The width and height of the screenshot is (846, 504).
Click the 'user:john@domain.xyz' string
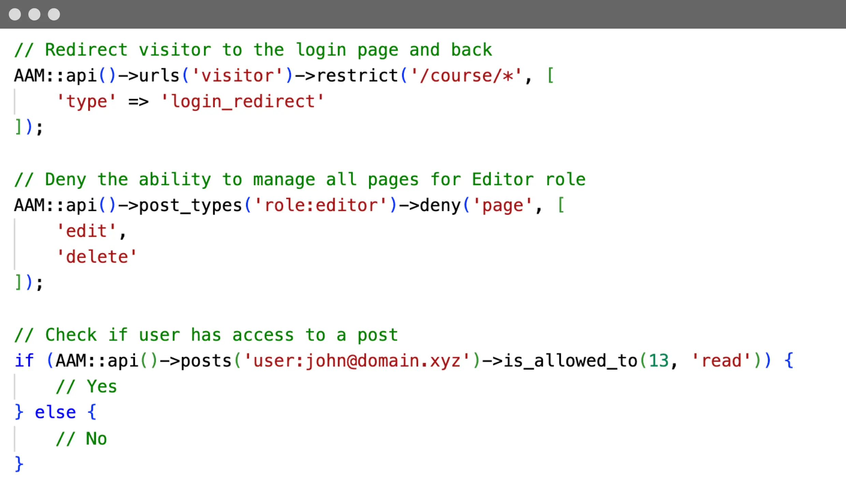(357, 361)
